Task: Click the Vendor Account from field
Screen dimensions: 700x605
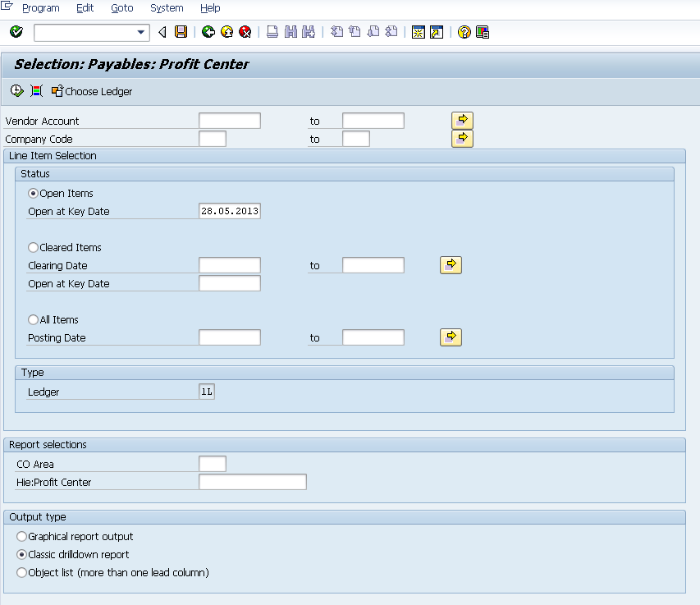Action: [230, 121]
